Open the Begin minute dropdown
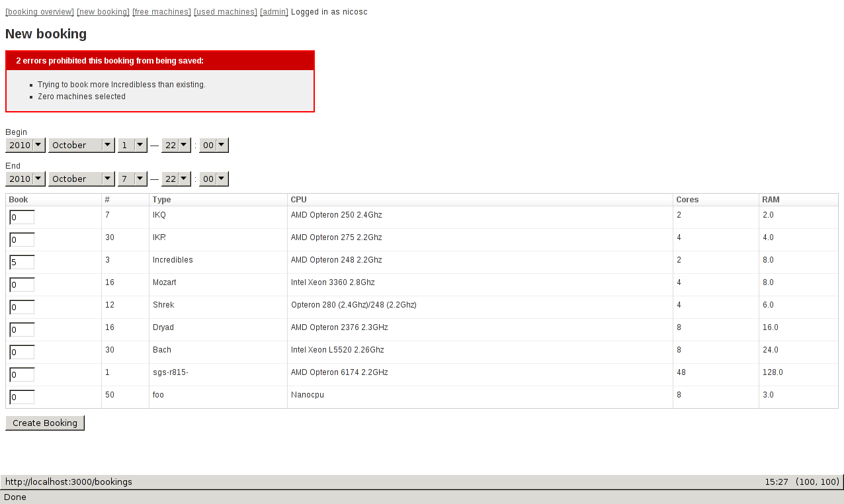 [214, 145]
